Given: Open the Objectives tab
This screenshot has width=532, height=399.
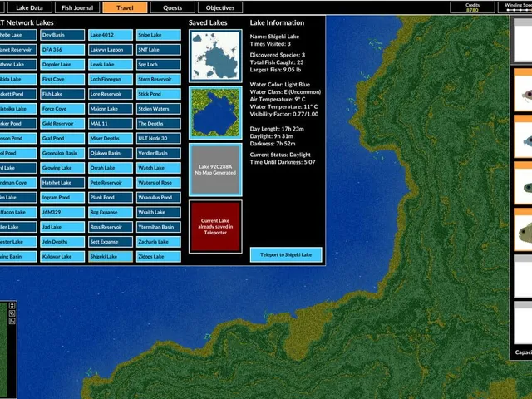Looking at the screenshot, I should pos(220,7).
